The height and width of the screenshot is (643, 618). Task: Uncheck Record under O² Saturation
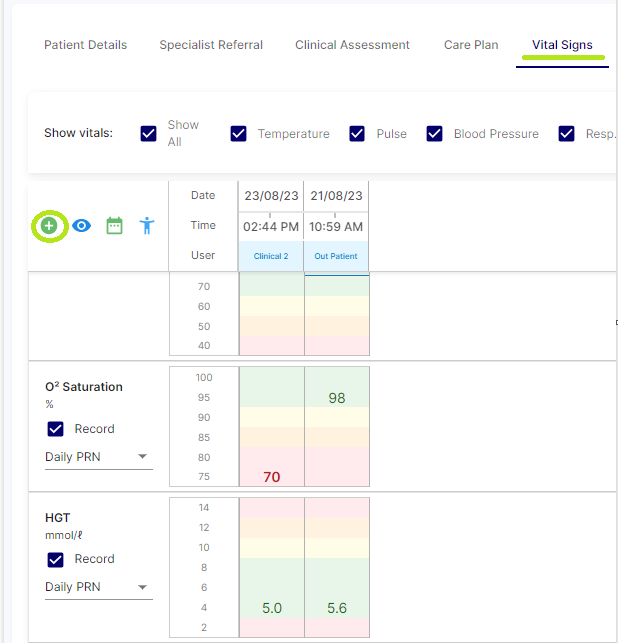[56, 429]
